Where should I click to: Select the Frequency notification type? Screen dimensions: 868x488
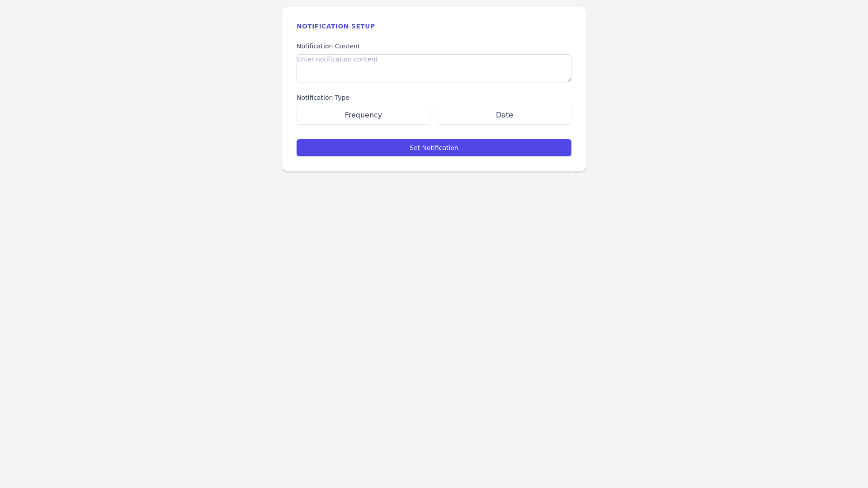coord(363,115)
